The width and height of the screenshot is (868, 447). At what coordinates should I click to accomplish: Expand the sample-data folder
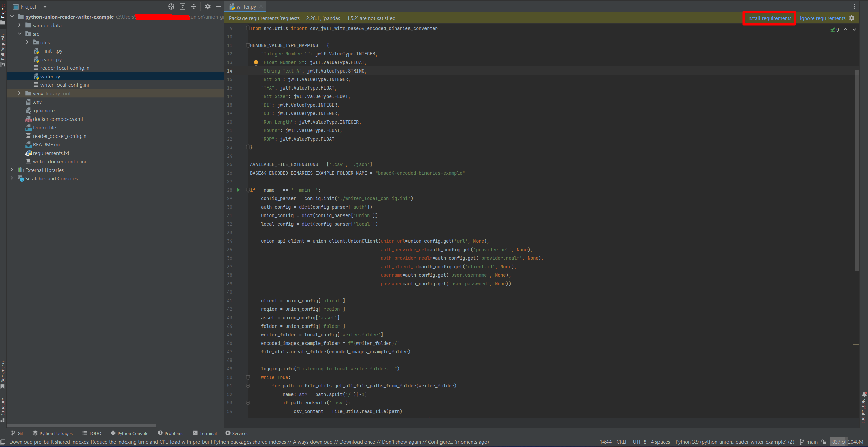pyautogui.click(x=19, y=25)
